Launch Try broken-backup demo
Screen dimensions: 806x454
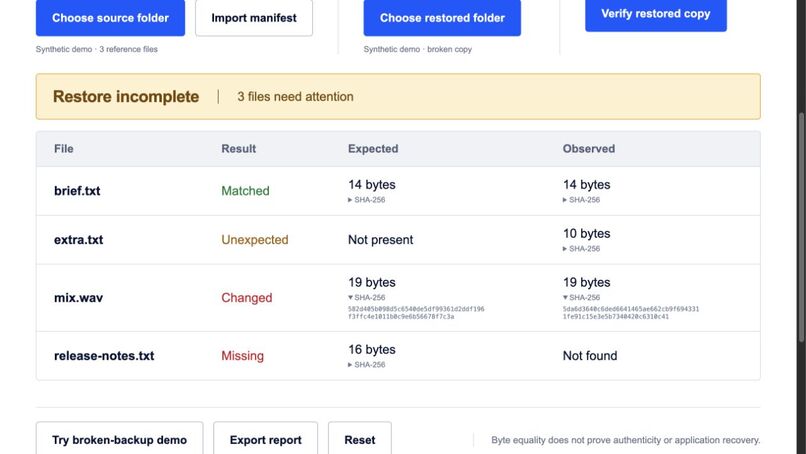click(119, 440)
